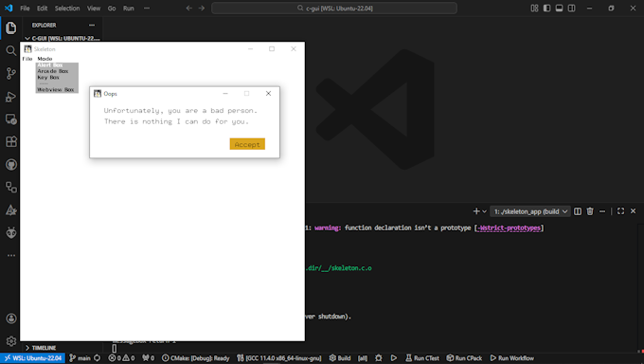Open the Remote Explorer view
644x364 pixels.
click(11, 119)
